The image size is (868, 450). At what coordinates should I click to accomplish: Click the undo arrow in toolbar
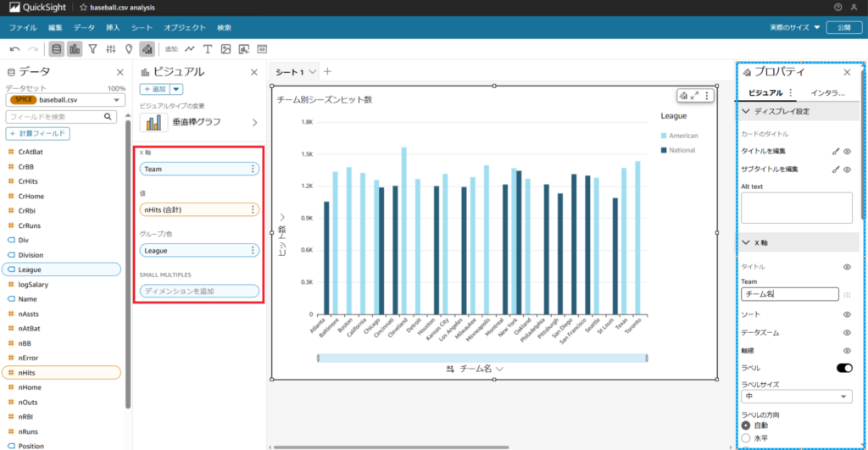[x=15, y=49]
